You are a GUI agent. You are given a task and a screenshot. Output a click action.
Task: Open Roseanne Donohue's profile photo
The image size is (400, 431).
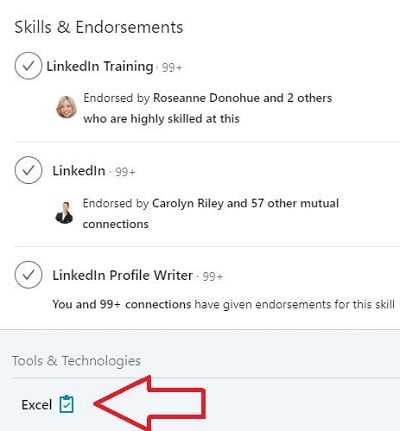[66, 107]
